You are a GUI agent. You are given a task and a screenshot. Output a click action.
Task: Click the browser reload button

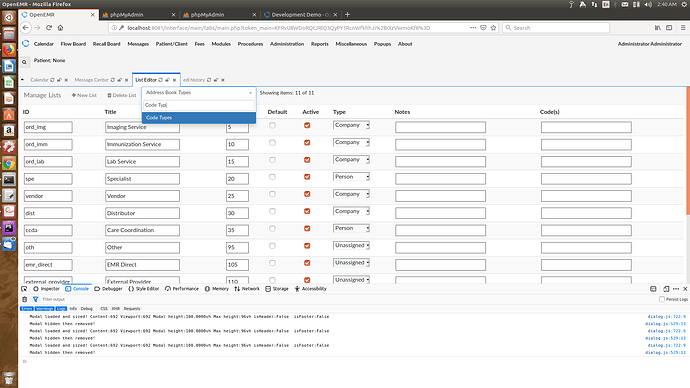coord(49,28)
